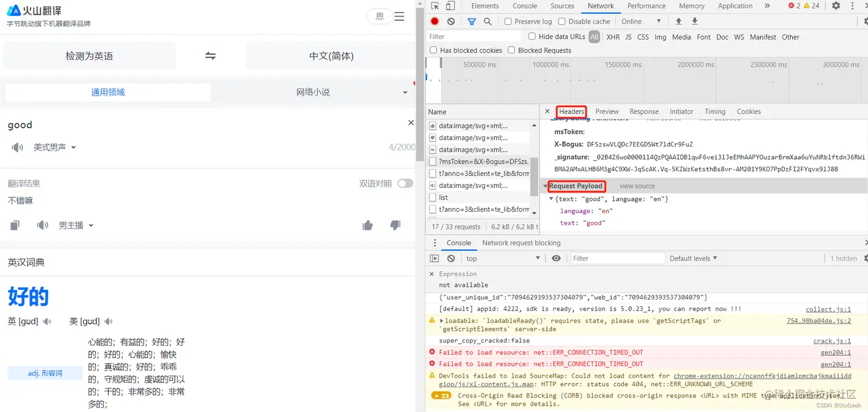Toggle the device toolbar in DevTools

coord(450,6)
